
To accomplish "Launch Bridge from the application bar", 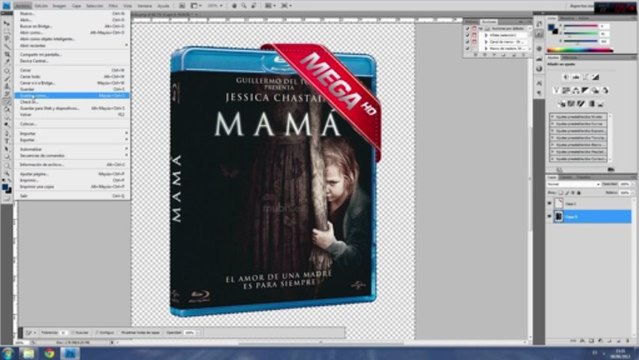I will point(182,6).
